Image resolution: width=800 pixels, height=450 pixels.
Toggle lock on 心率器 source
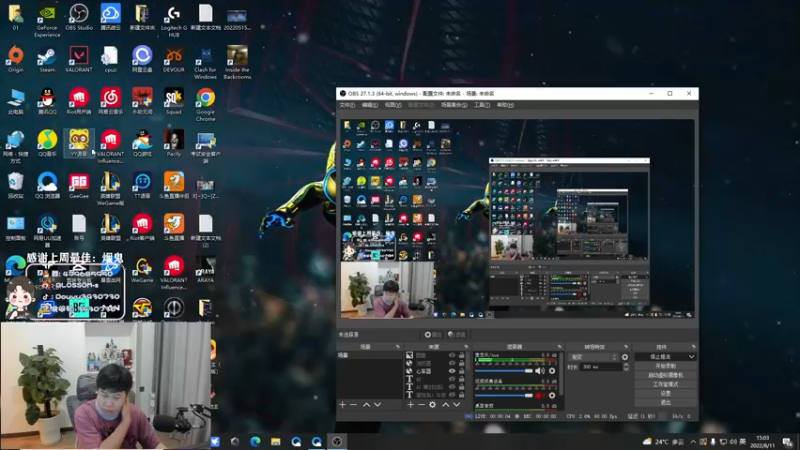pyautogui.click(x=462, y=371)
